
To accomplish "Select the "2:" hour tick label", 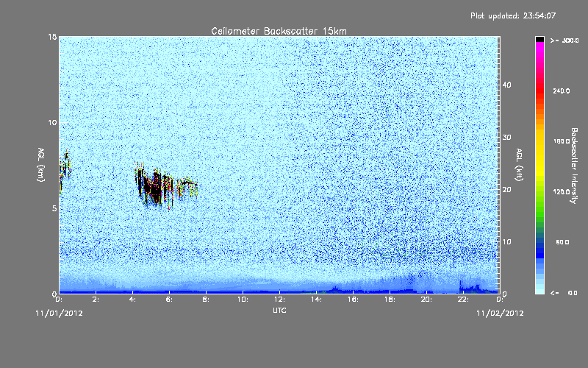I will (x=96, y=300).
